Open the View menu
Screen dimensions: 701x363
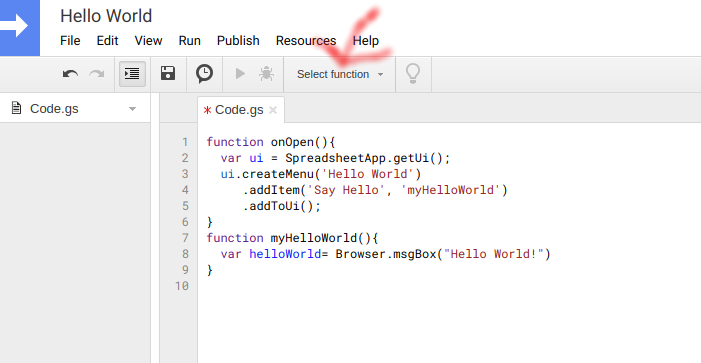point(148,41)
